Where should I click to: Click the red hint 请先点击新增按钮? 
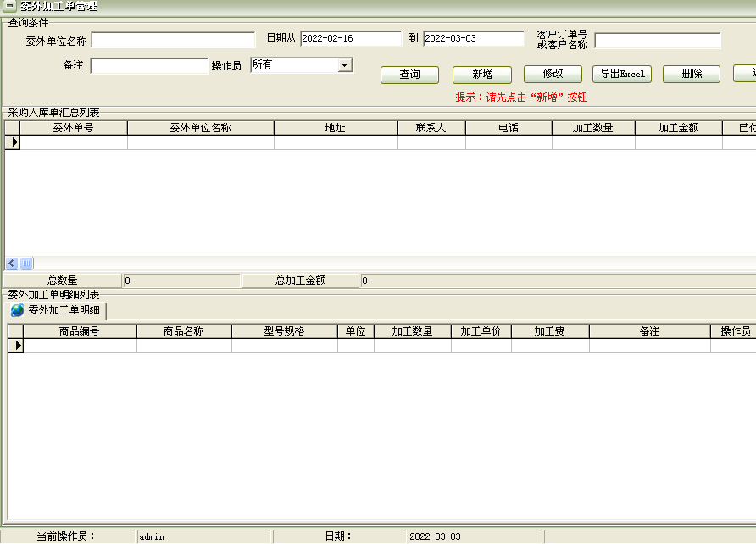tap(522, 97)
